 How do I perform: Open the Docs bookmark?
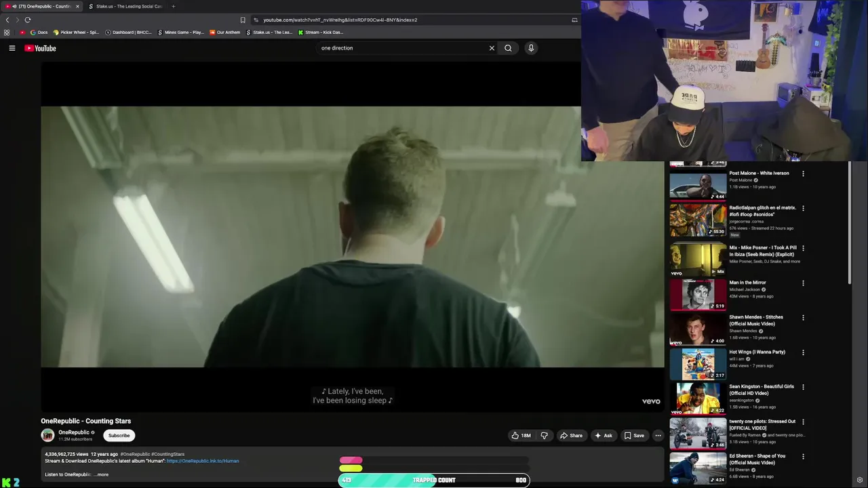click(39, 33)
